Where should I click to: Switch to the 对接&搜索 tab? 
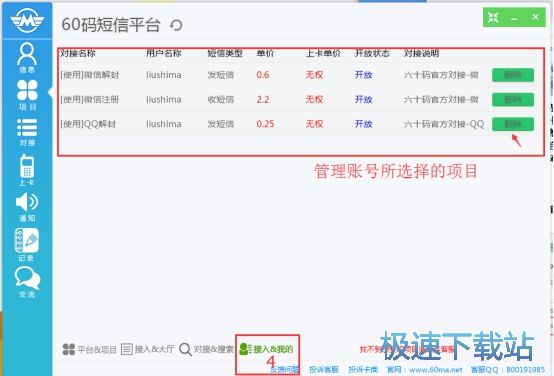tap(206, 349)
